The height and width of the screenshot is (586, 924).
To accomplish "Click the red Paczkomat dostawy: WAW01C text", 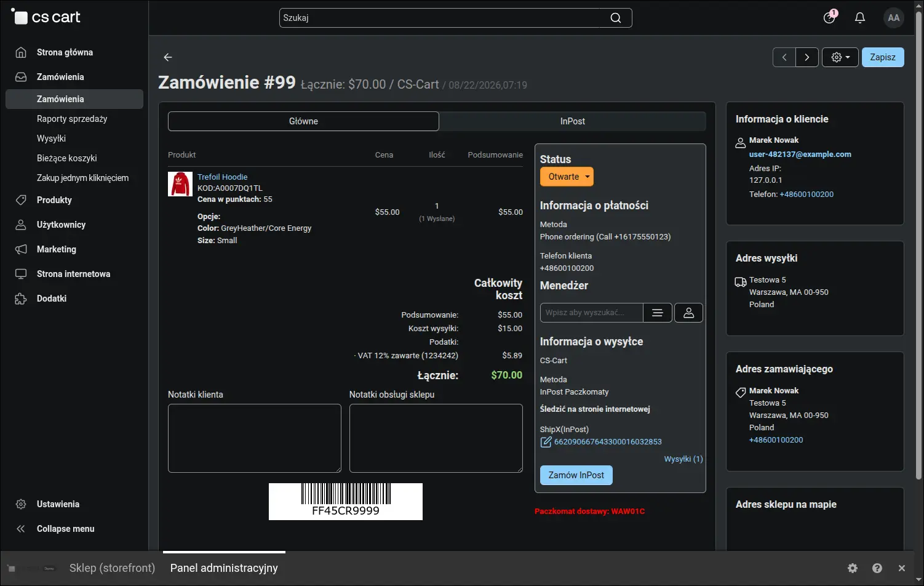I will 590,512.
